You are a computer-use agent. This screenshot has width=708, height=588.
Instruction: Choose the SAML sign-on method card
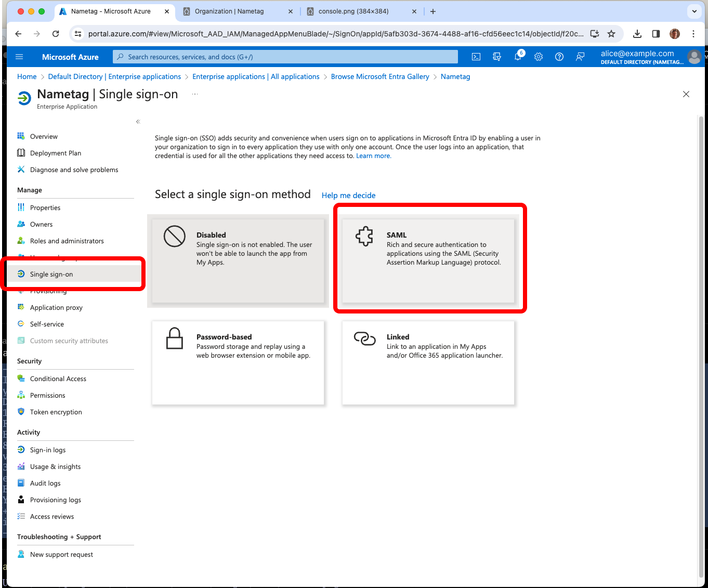point(428,260)
